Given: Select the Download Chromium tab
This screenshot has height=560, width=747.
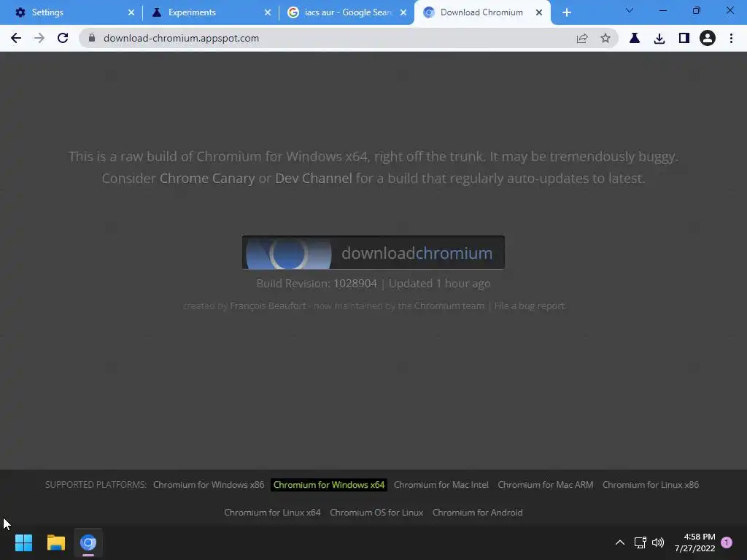Looking at the screenshot, I should click(x=481, y=12).
